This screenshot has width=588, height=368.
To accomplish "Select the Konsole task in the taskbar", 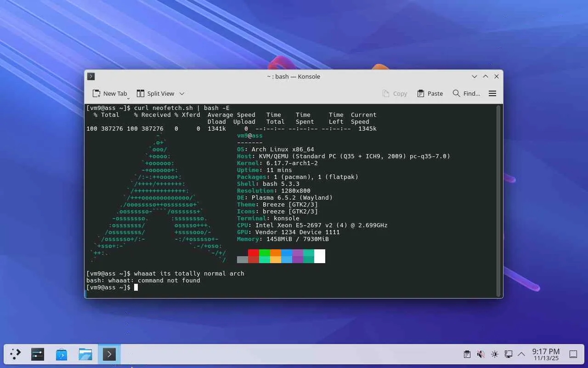I will point(109,354).
